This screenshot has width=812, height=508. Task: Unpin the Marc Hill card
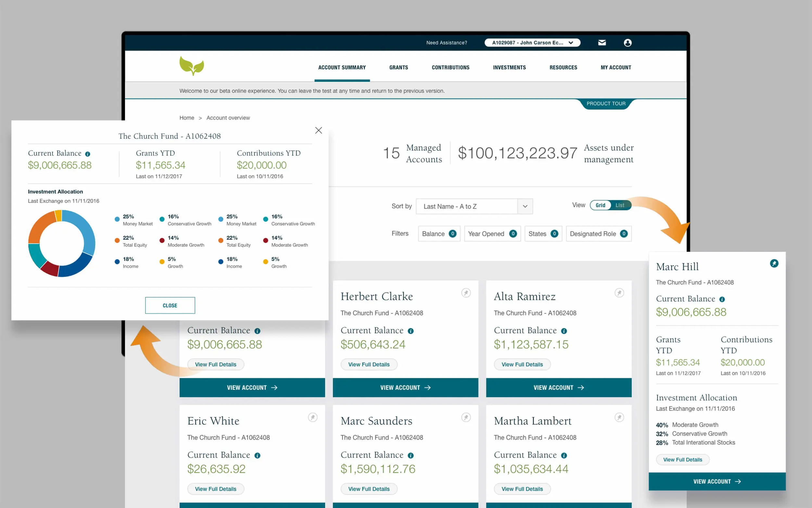(x=774, y=263)
